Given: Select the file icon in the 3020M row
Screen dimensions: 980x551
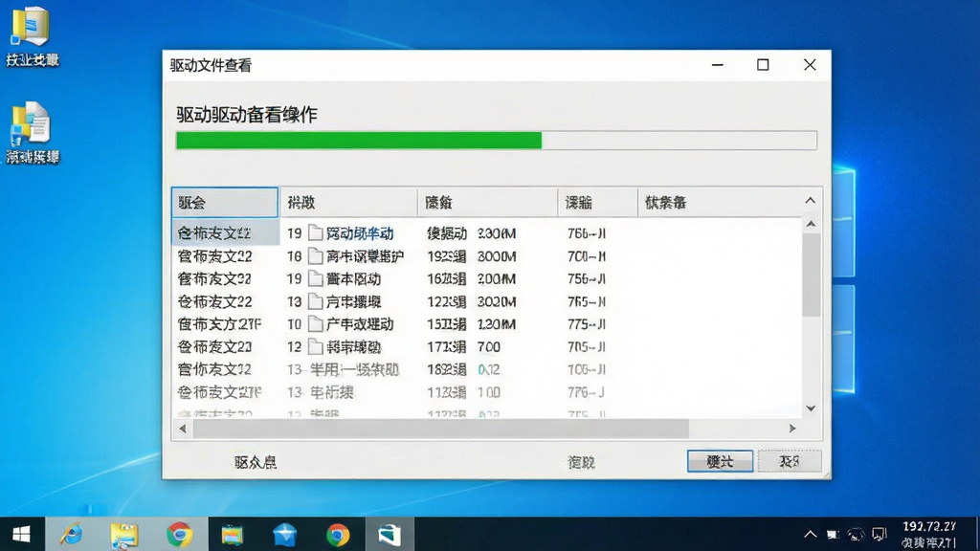Looking at the screenshot, I should (x=316, y=301).
